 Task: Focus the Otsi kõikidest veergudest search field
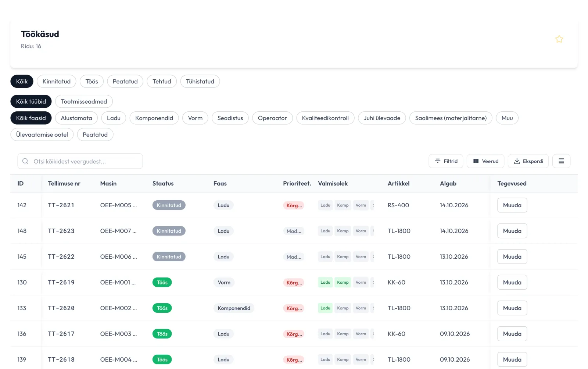[x=80, y=161]
